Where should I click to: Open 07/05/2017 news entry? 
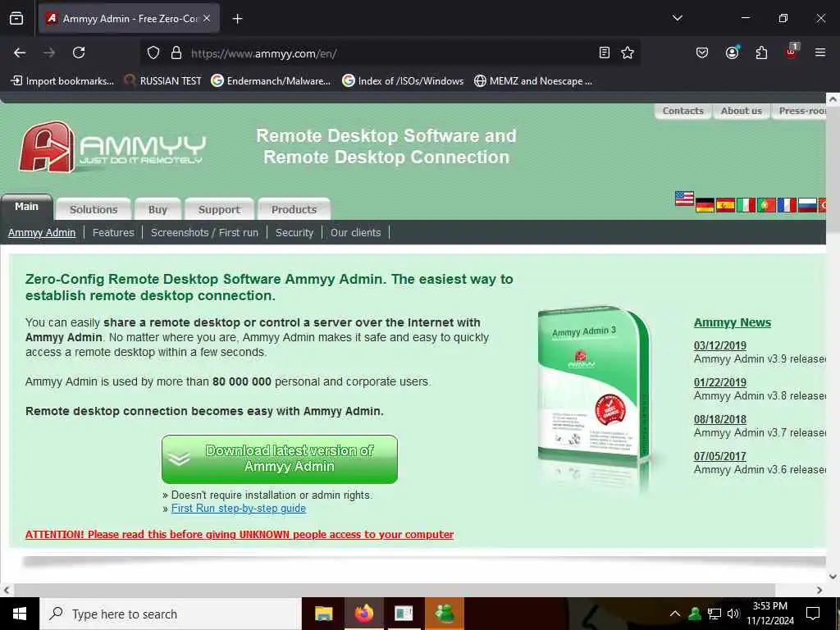coord(720,456)
